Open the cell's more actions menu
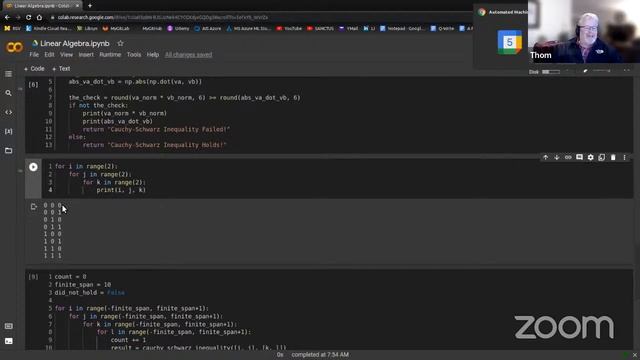Image resolution: width=640 pixels, height=360 pixels. point(624,158)
